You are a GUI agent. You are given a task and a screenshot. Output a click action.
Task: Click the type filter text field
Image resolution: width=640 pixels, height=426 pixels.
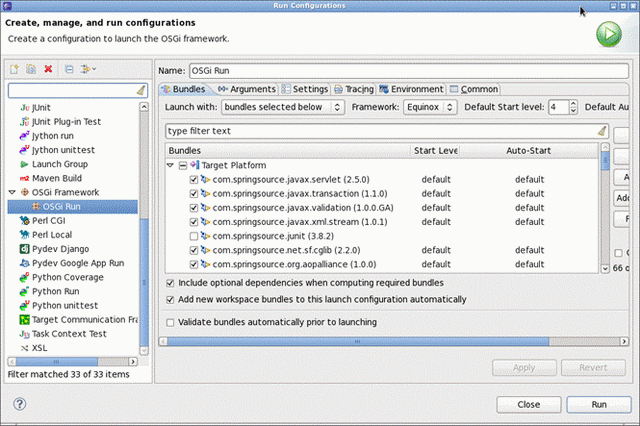[387, 131]
